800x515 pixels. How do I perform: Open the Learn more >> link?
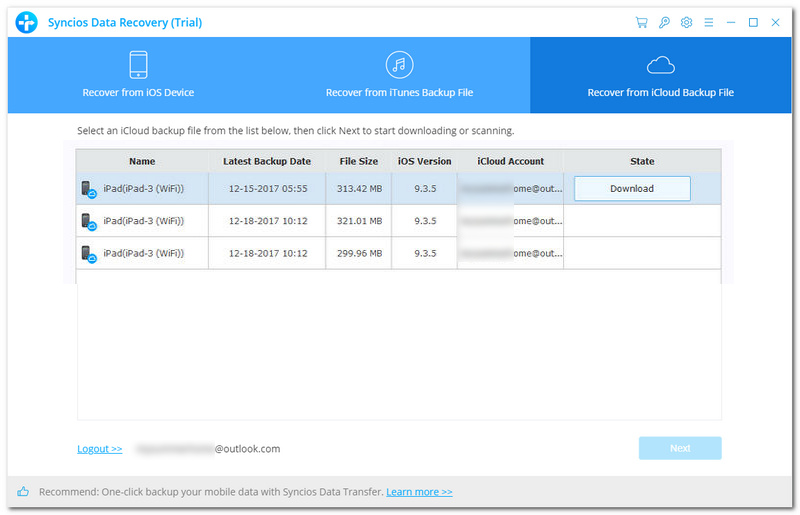(419, 492)
